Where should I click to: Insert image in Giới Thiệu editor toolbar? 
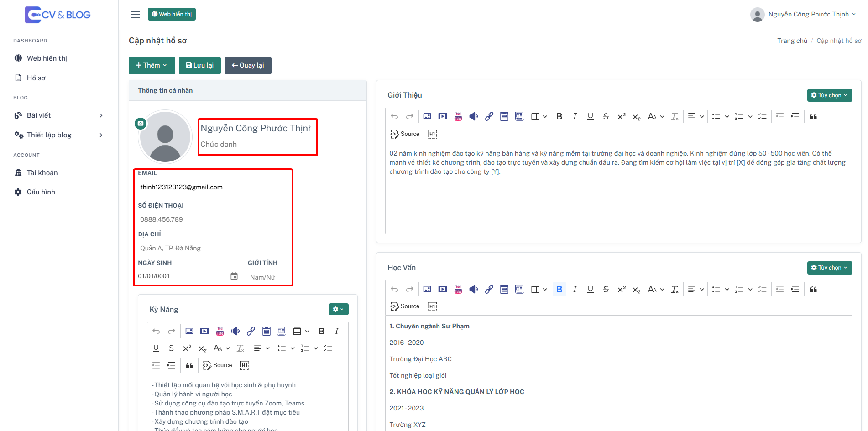pyautogui.click(x=427, y=116)
